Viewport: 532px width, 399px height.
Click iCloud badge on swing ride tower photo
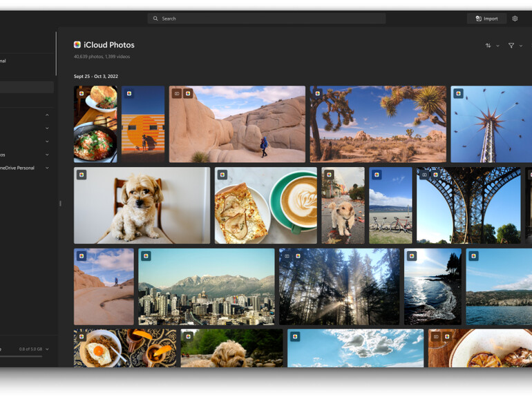458,94
